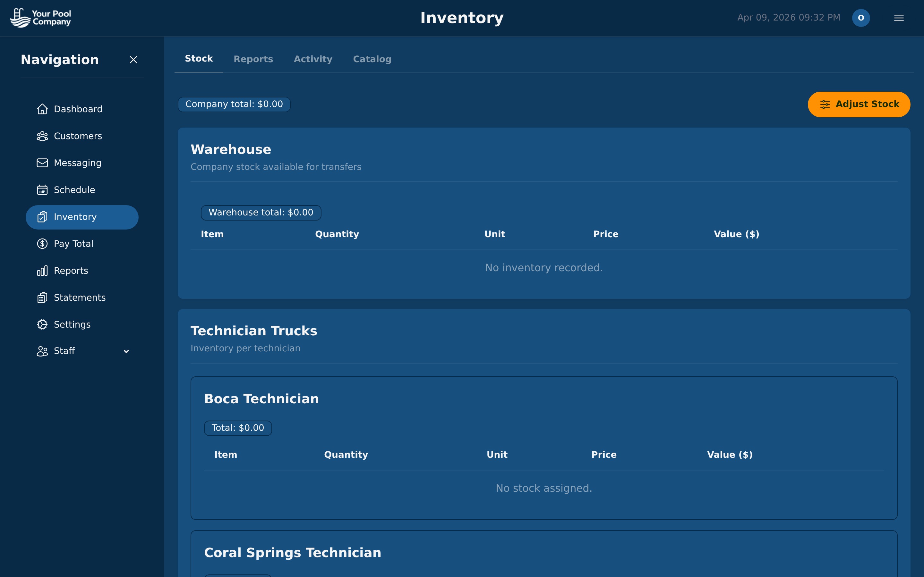Click the Reports bar chart icon
924x577 pixels.
(42, 271)
